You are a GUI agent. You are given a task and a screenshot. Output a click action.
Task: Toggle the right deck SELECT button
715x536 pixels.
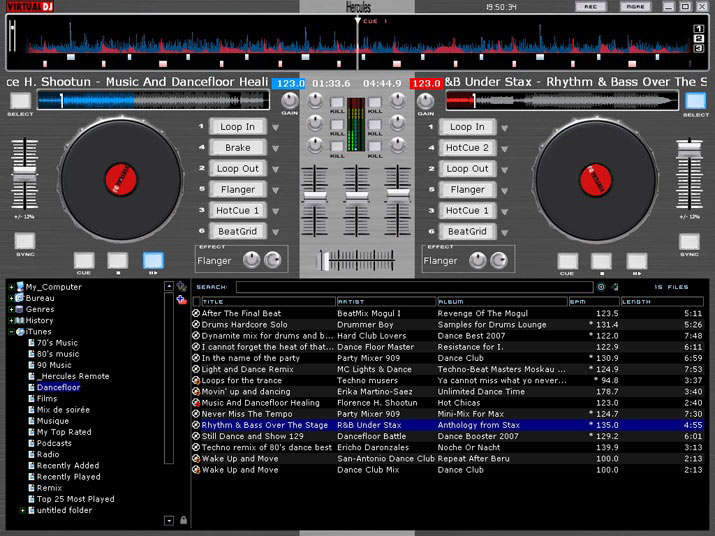tap(695, 101)
